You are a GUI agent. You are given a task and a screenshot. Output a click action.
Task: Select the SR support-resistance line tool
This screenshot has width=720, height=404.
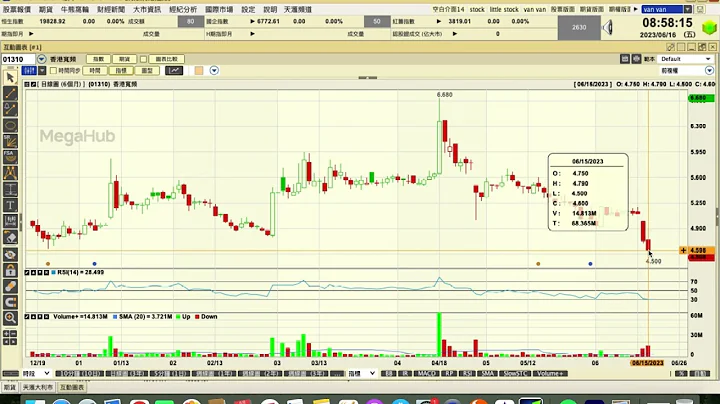pyautogui.click(x=10, y=141)
